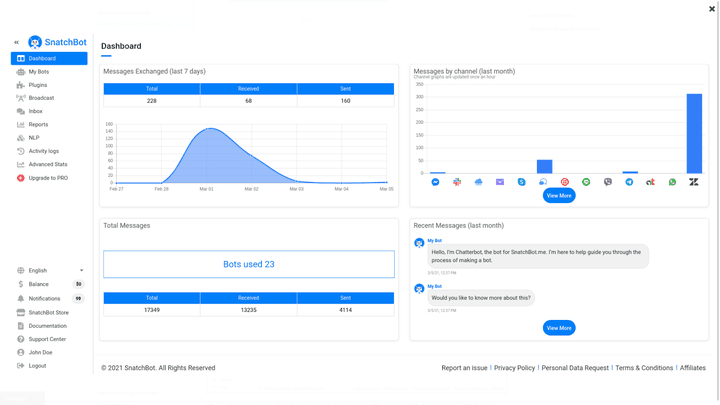Click the value 160 under Sent
Viewport: 720px width, 405px height.
[x=345, y=101]
